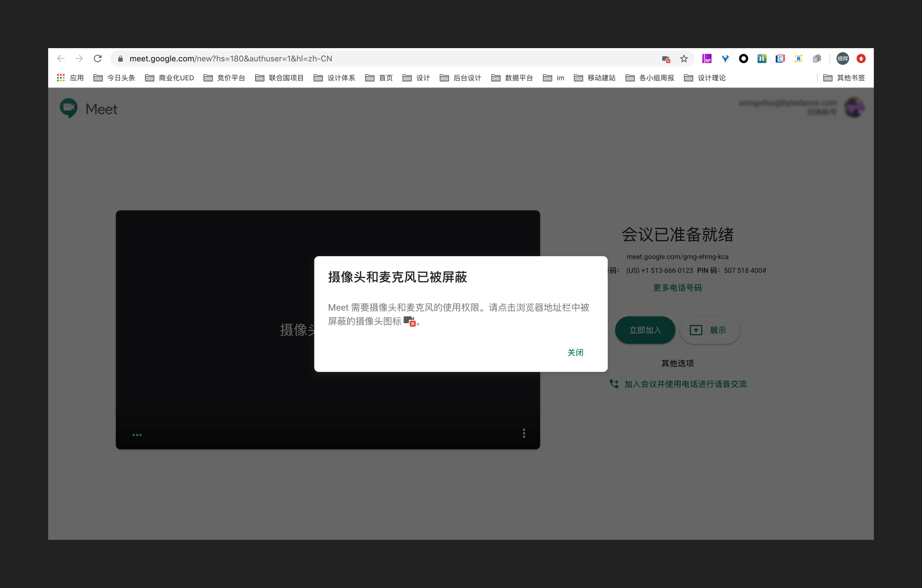This screenshot has height=588, width=922.
Task: Open the 今日头条 bookmark folder
Action: 114,78
